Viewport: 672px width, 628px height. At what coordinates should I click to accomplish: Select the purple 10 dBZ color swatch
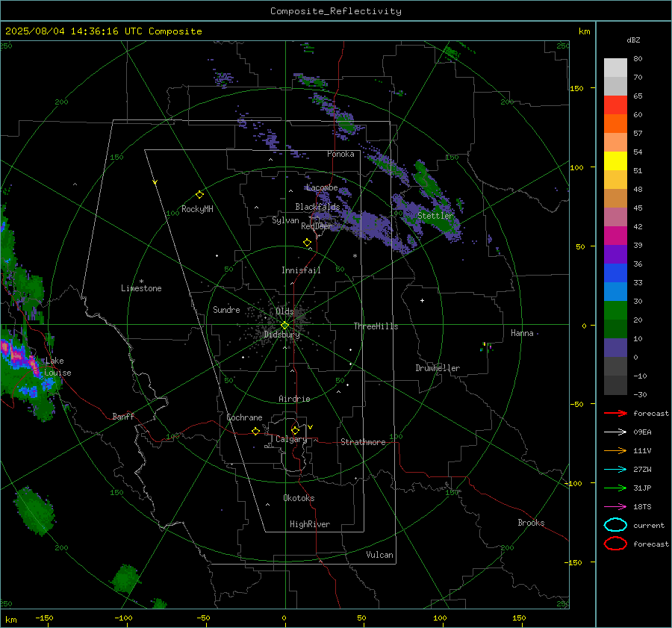(x=615, y=347)
